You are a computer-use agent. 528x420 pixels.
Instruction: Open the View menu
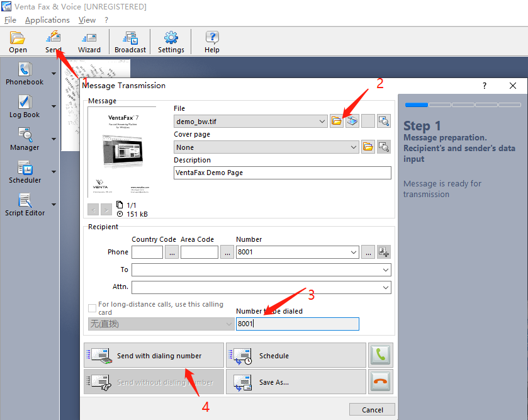click(x=87, y=20)
